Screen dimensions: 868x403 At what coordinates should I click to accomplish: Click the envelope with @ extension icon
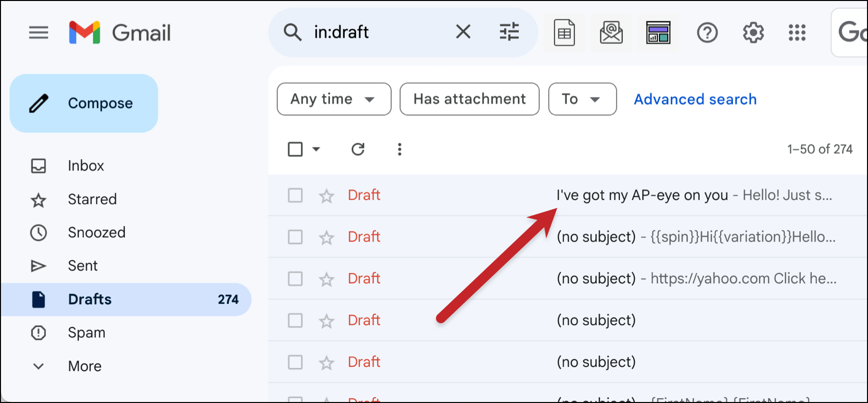tap(611, 33)
